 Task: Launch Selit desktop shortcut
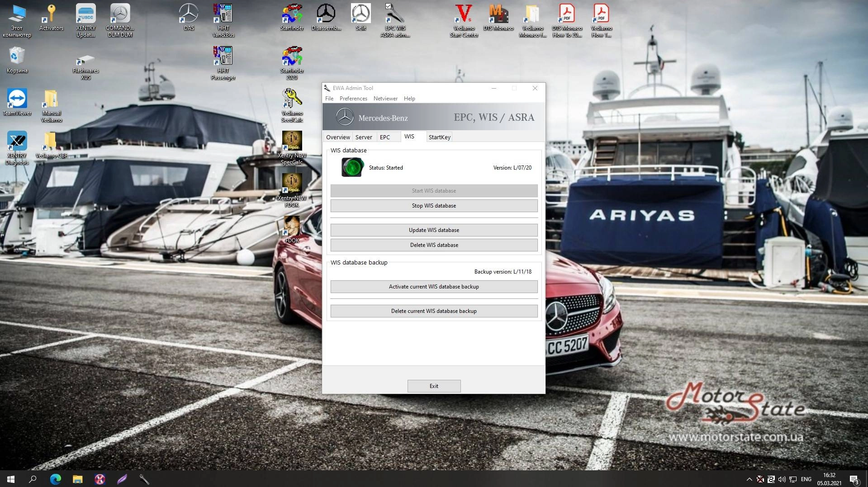click(360, 17)
